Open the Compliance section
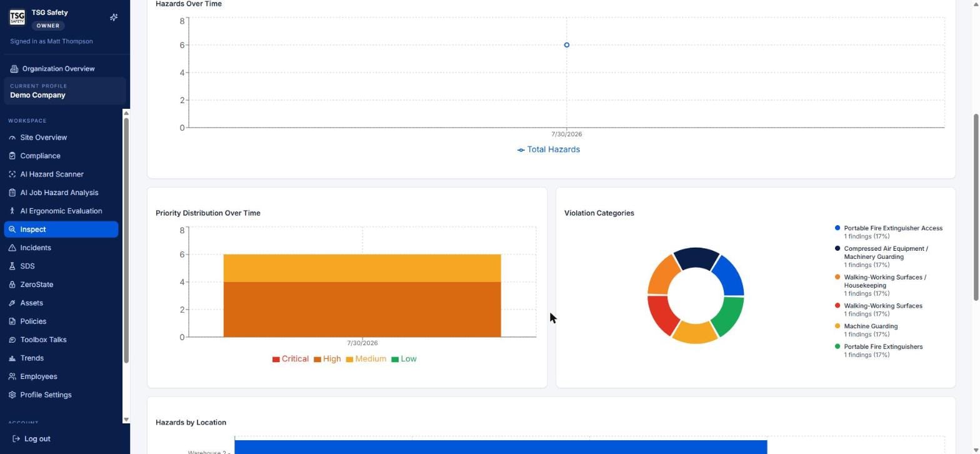The width and height of the screenshot is (980, 454). click(61, 156)
